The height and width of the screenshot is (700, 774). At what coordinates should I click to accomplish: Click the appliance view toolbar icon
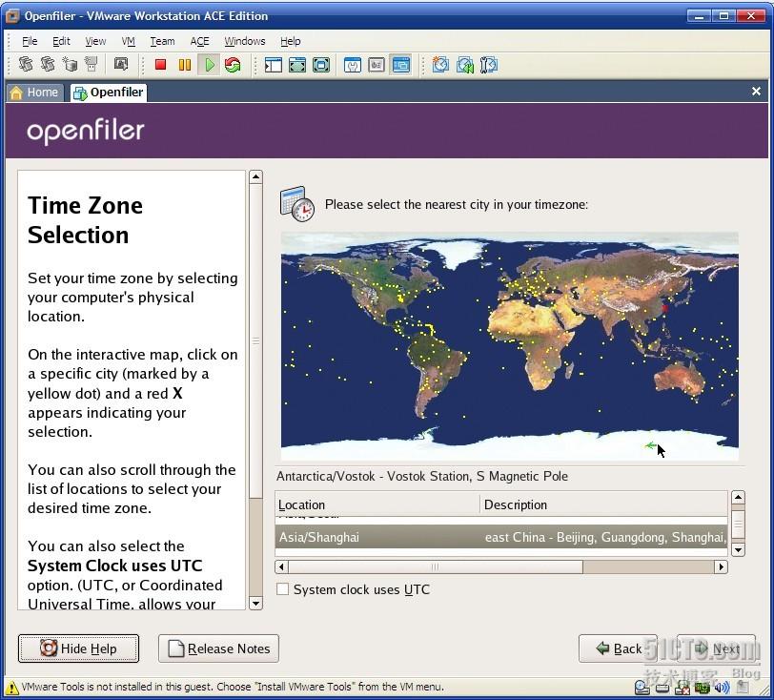tap(377, 65)
